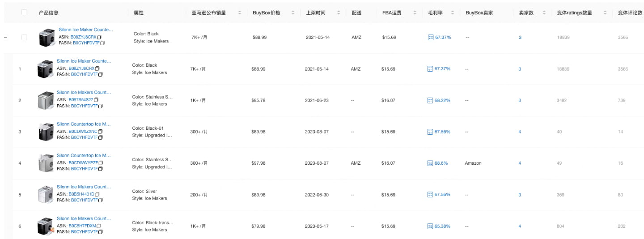Sort by 变体ratings数量 using its sort arrows

[605, 13]
